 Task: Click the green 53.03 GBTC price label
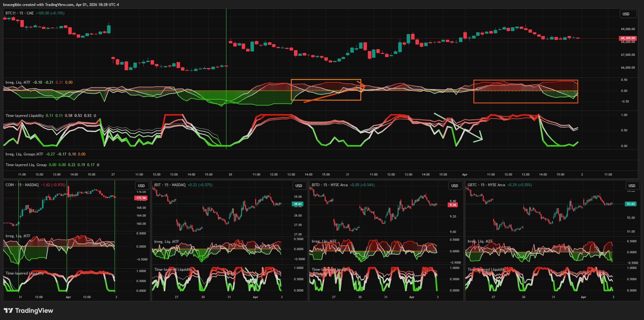(631, 204)
